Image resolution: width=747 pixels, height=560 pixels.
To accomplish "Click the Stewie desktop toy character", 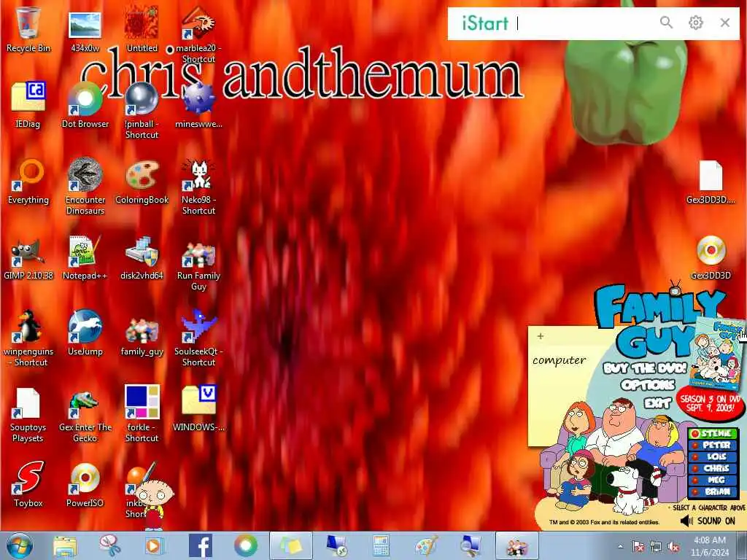I will click(x=154, y=503).
